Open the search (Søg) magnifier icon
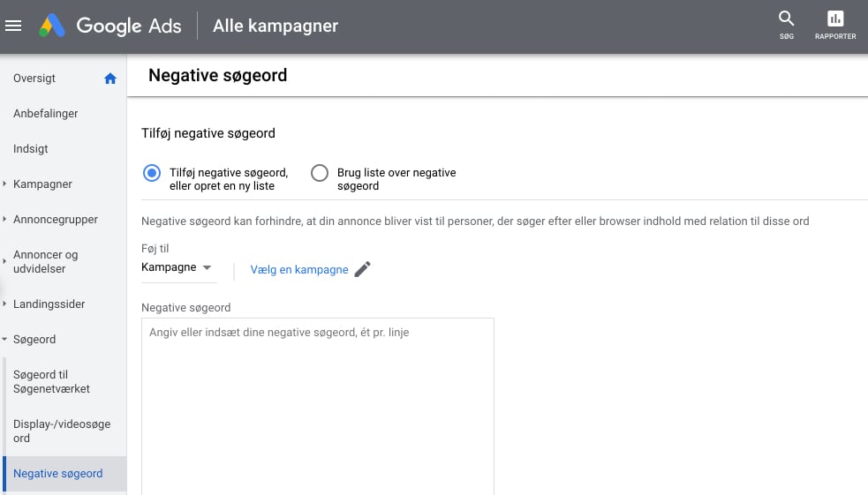This screenshot has width=868, height=495. pos(786,19)
